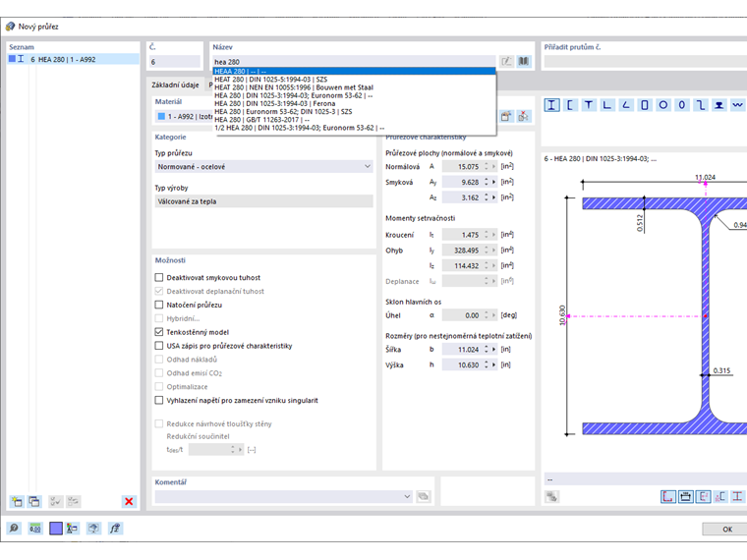Viewport: 747px width, 560px height.
Task: Click the edit name pencil icon
Action: (506, 62)
